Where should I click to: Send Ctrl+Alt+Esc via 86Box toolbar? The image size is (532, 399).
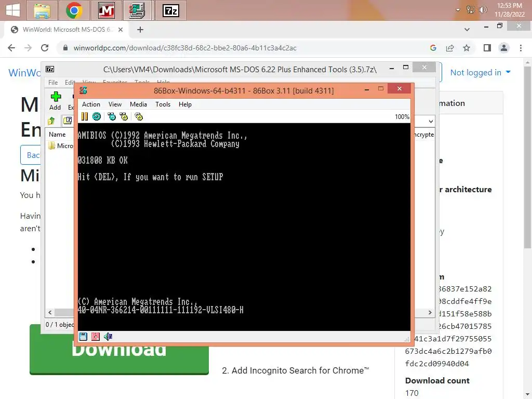coord(124,117)
